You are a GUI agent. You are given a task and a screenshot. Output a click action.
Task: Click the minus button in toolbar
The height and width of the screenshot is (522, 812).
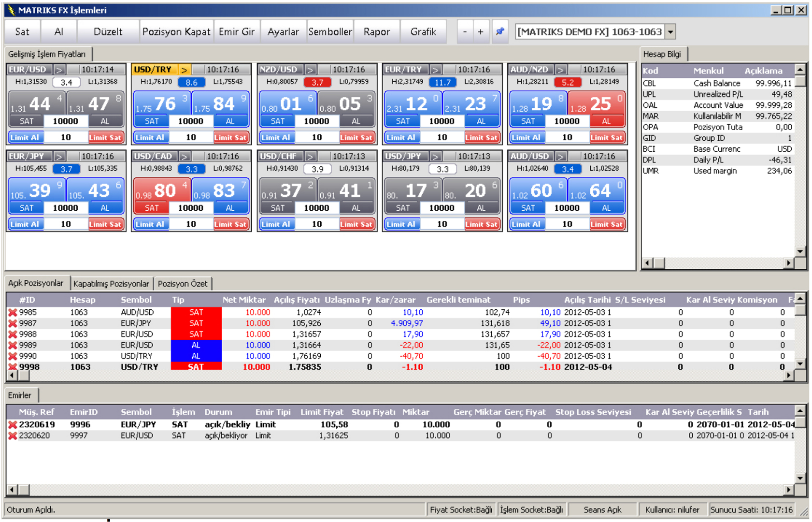pos(465,31)
